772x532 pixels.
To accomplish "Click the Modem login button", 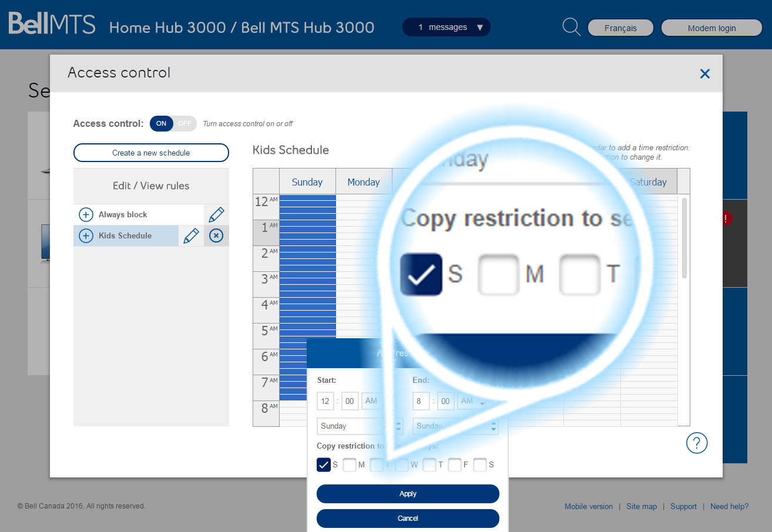I will click(x=711, y=28).
